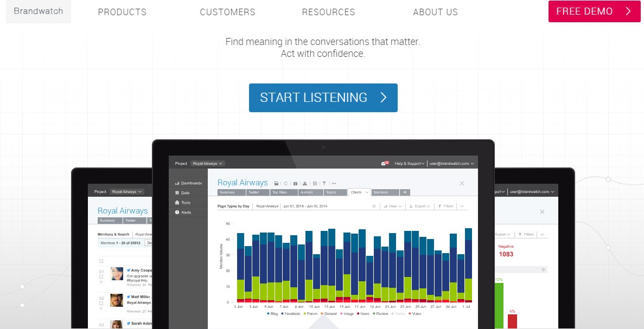The image size is (644, 329).
Task: Open the PRODUCTS menu
Action: [x=122, y=12]
